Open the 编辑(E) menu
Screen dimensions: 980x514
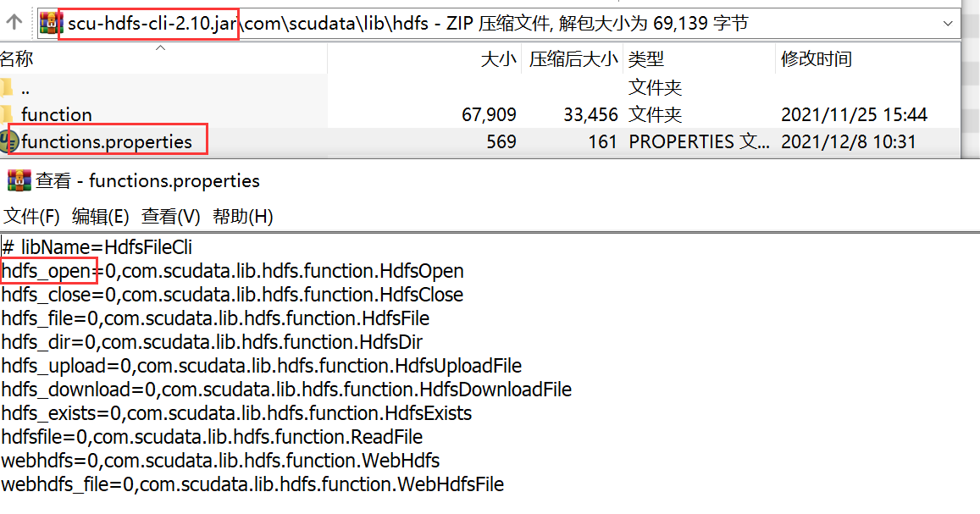[x=101, y=216]
